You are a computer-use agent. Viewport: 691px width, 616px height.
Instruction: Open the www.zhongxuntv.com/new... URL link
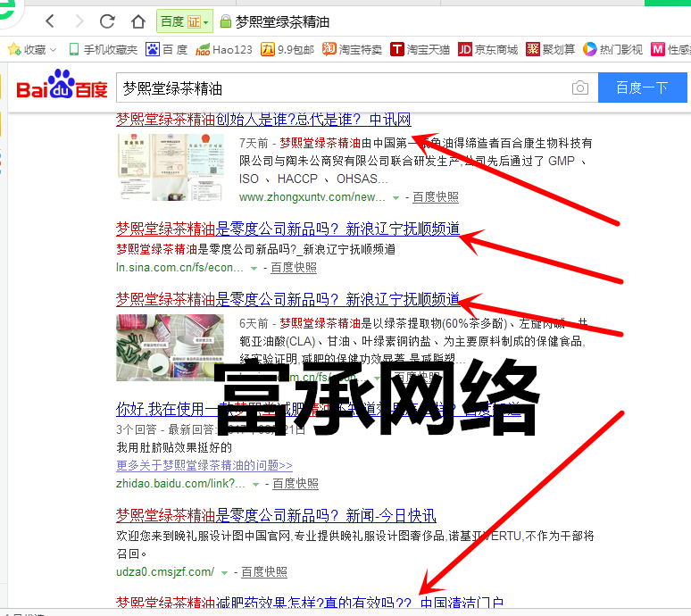tap(312, 197)
